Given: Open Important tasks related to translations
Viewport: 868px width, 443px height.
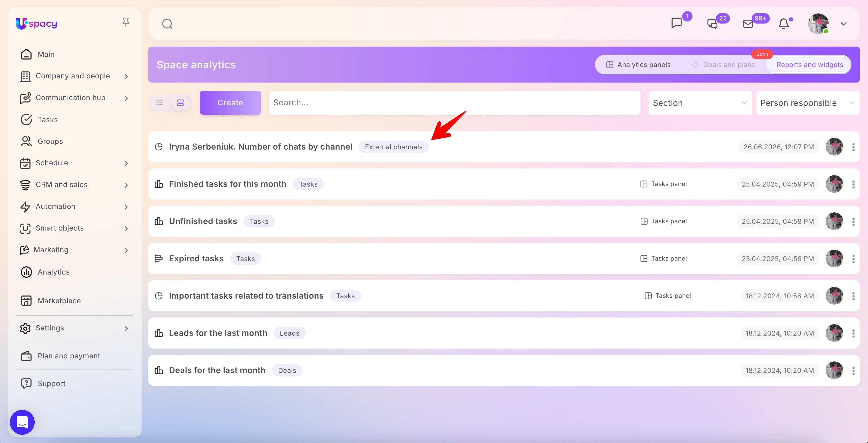Looking at the screenshot, I should pos(246,296).
